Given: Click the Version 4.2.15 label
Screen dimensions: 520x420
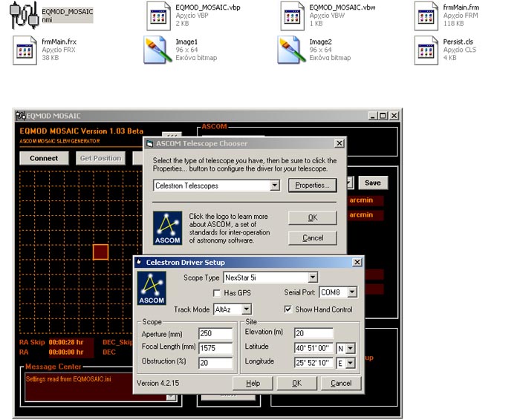Looking at the screenshot, I should click(157, 383).
